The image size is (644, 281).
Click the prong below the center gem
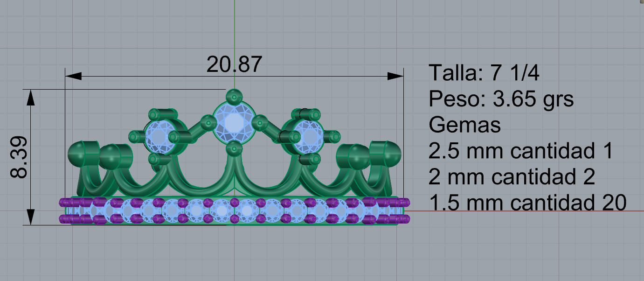pyautogui.click(x=234, y=149)
